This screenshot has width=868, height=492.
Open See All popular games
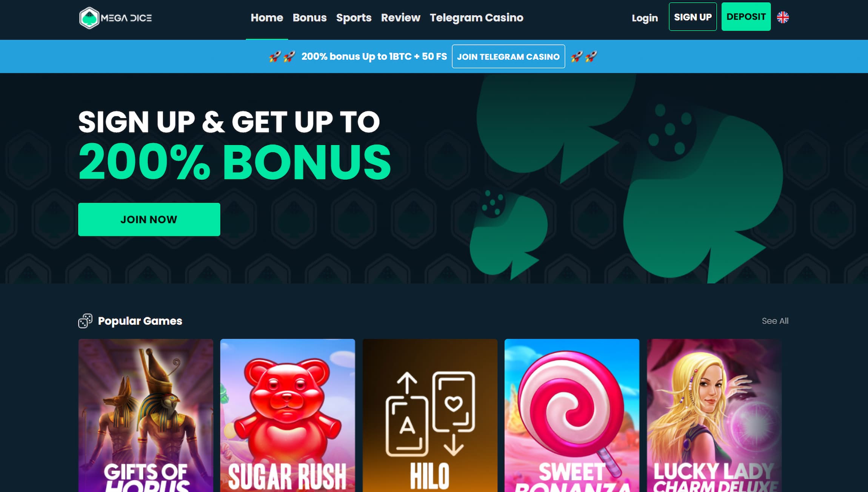pos(775,321)
